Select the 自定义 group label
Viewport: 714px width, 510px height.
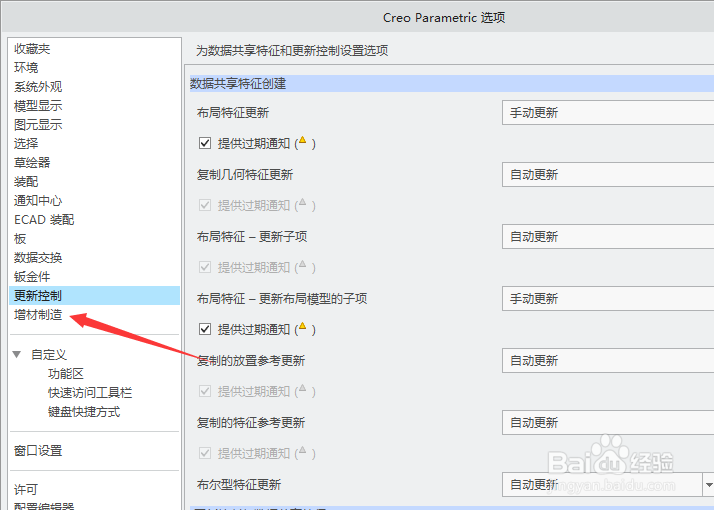click(49, 354)
